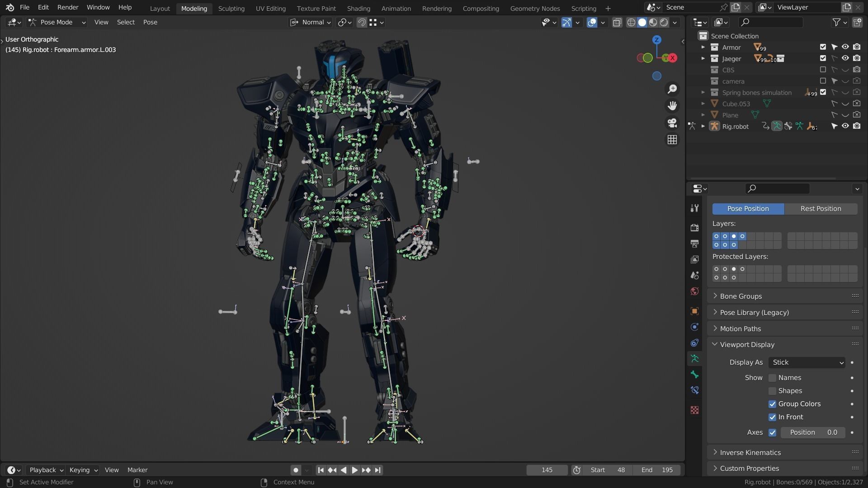Uncheck the In Front option
The width and height of the screenshot is (868, 488).
tap(772, 417)
